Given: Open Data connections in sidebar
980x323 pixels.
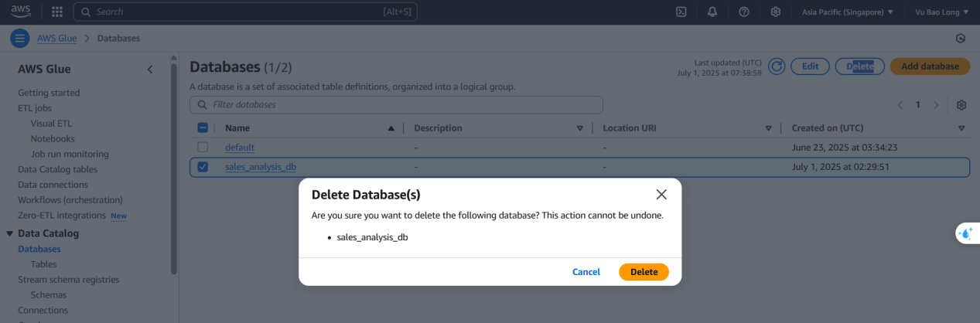Looking at the screenshot, I should tap(53, 185).
